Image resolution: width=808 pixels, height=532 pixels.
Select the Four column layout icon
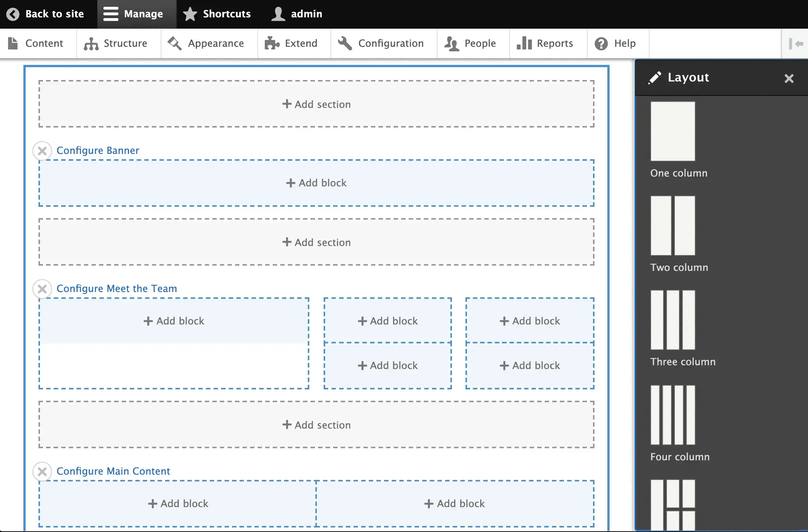click(673, 415)
